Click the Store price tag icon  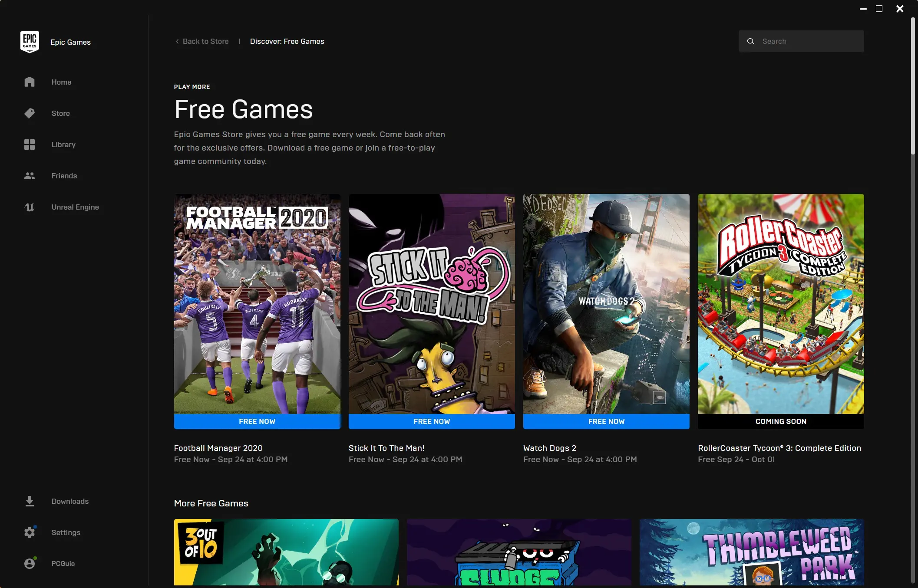(x=30, y=113)
